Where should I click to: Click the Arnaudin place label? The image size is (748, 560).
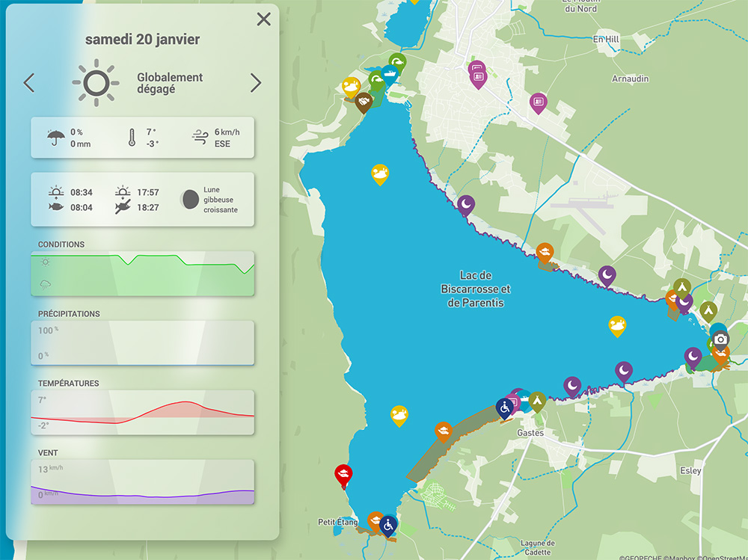point(630,79)
